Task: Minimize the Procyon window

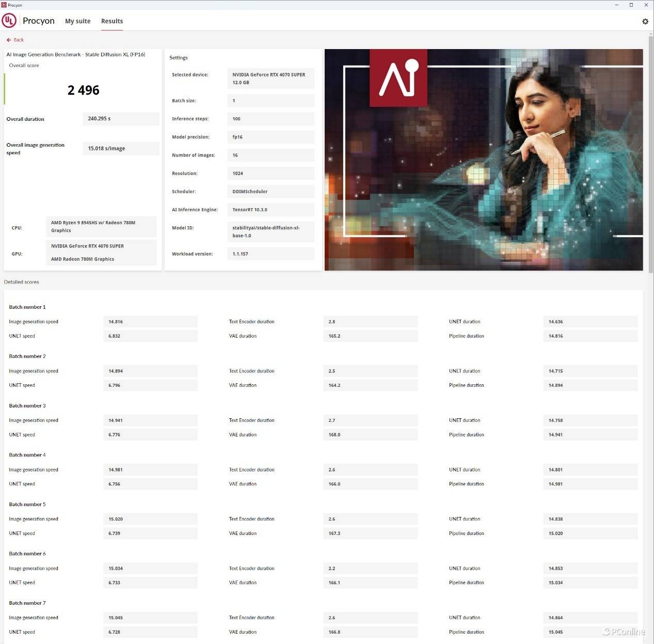Action: coord(616,5)
